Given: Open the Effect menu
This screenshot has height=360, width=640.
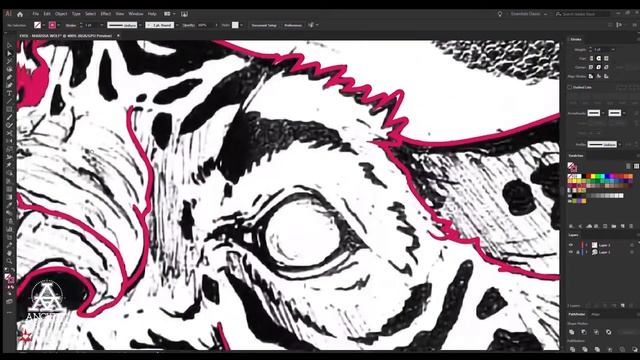Looking at the screenshot, I should point(105,14).
